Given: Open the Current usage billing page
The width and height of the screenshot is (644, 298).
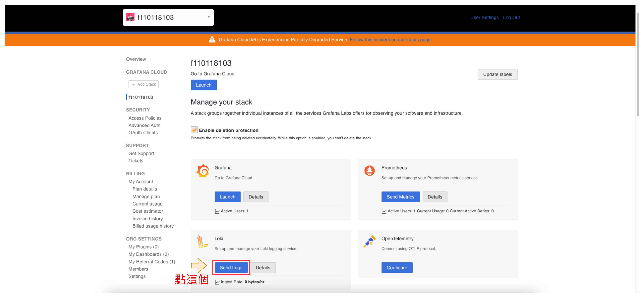Looking at the screenshot, I should tap(147, 204).
